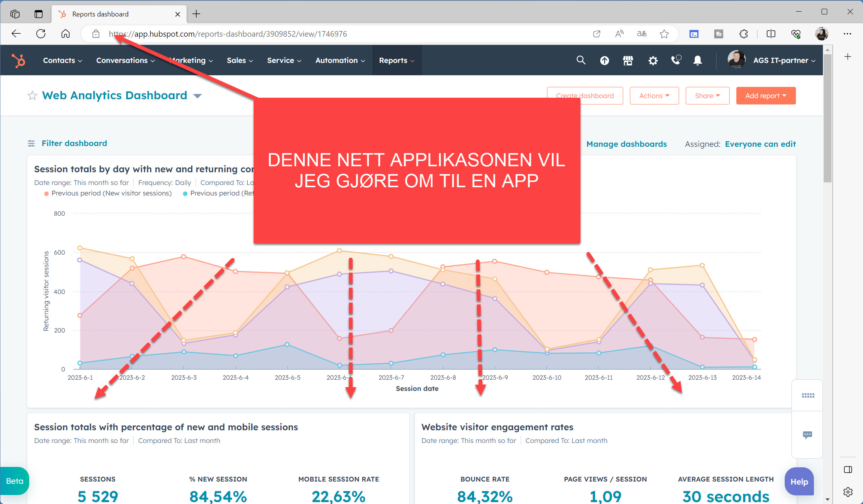
Task: Open the Actions dropdown
Action: (654, 95)
